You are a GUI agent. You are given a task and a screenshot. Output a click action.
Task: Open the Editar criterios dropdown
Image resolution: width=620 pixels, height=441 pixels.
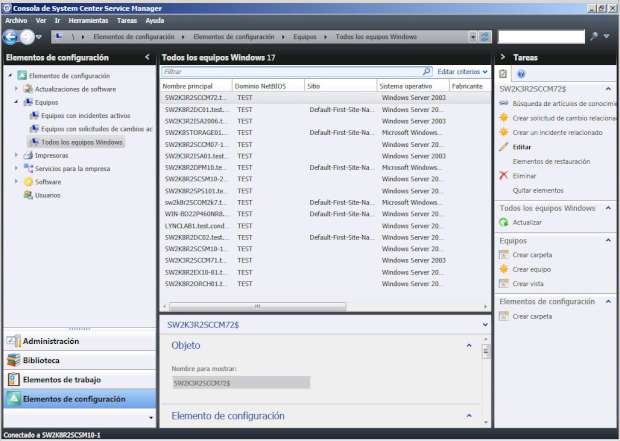coord(463,72)
